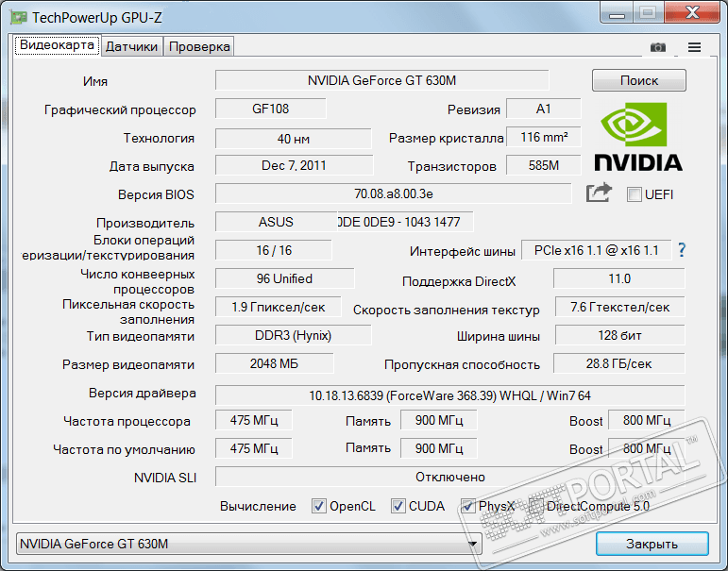728x571 pixels.
Task: Toggle the UEFI checkbox
Action: tap(634, 194)
